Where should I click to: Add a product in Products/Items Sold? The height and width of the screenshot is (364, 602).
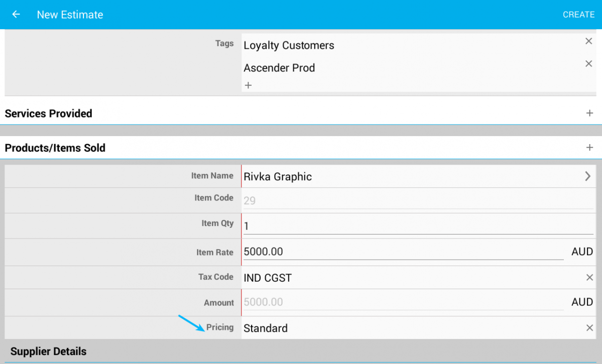pyautogui.click(x=589, y=148)
